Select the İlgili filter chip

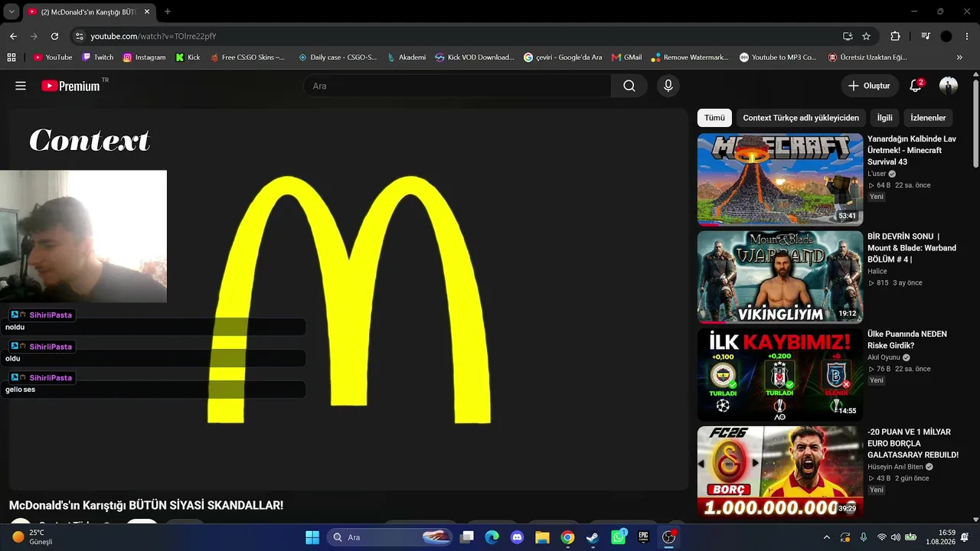coord(884,118)
